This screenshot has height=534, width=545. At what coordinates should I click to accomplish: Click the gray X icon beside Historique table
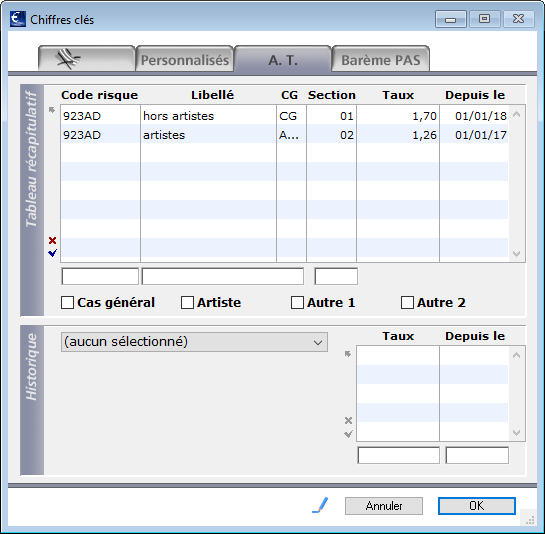[348, 420]
